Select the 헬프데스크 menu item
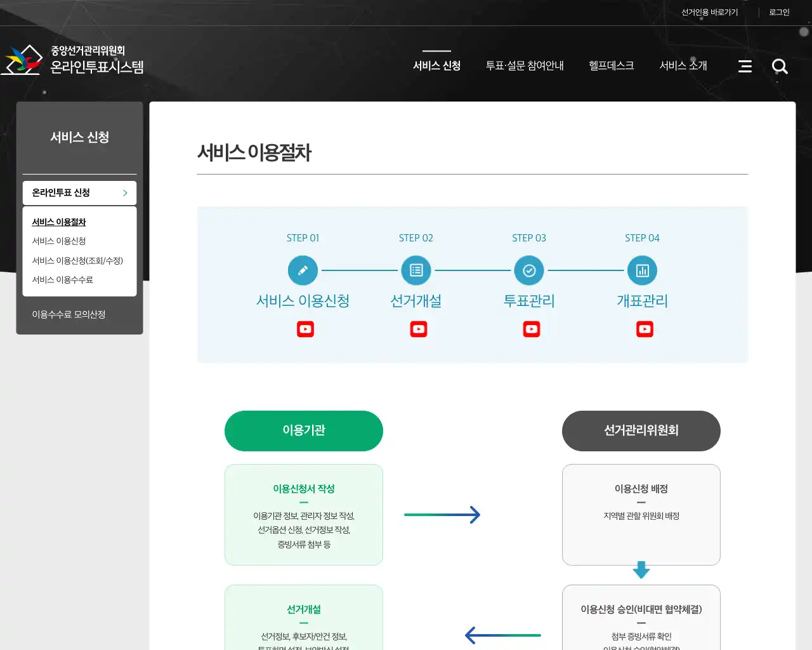The height and width of the screenshot is (650, 812). tap(611, 65)
